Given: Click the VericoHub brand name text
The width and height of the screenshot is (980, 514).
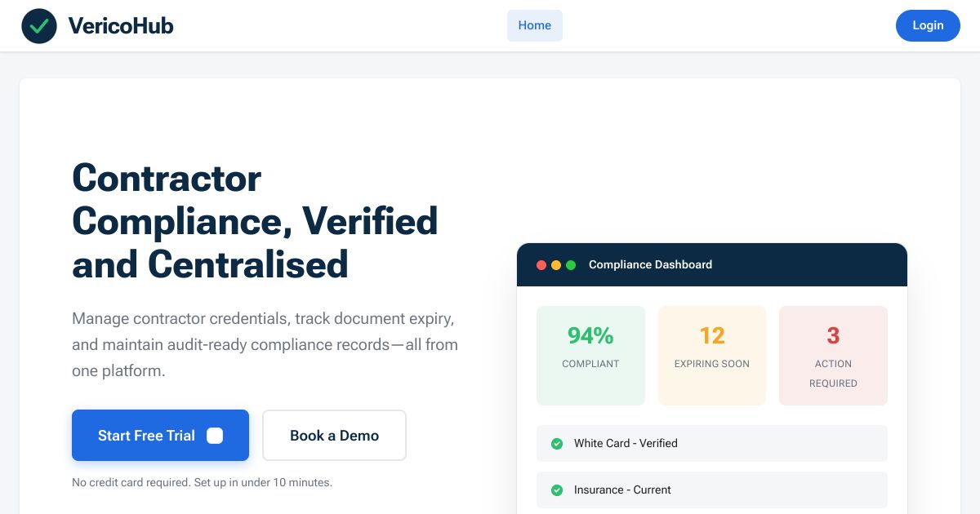Looking at the screenshot, I should [120, 25].
